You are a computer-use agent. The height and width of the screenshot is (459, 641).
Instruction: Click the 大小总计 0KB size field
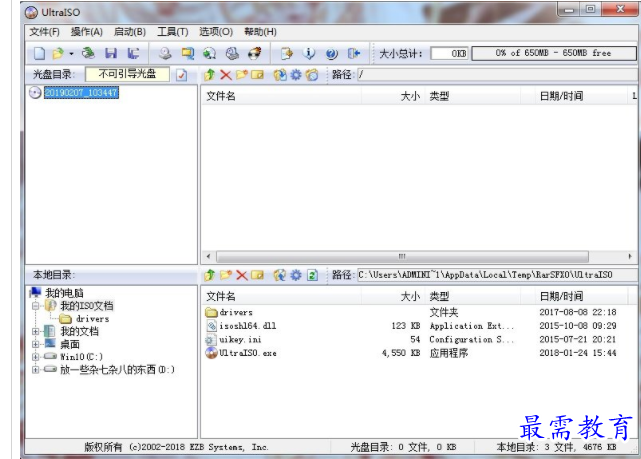pyautogui.click(x=449, y=54)
